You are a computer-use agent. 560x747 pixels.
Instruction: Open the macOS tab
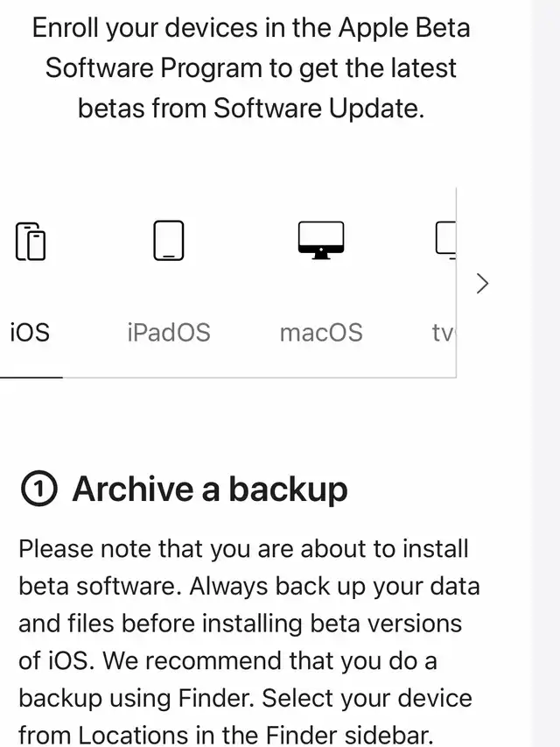pos(321,333)
